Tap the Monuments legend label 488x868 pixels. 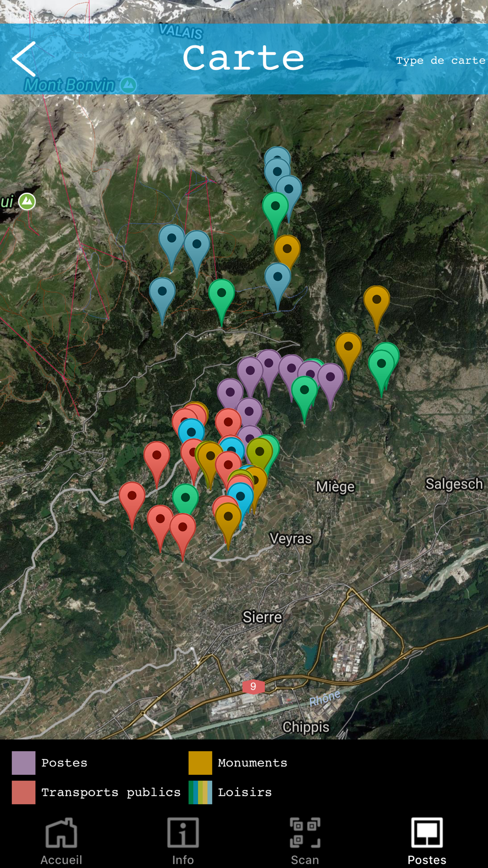[x=252, y=763]
